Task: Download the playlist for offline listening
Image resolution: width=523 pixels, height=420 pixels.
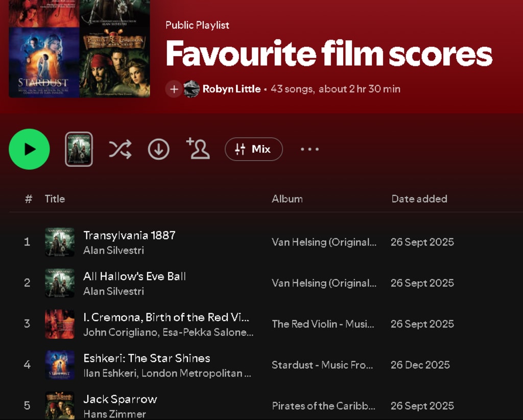Action: point(158,149)
